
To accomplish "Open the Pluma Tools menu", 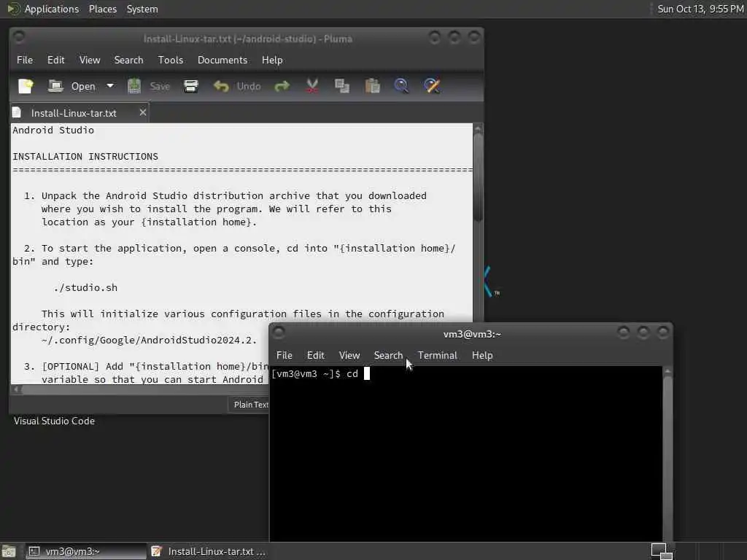I will click(171, 60).
